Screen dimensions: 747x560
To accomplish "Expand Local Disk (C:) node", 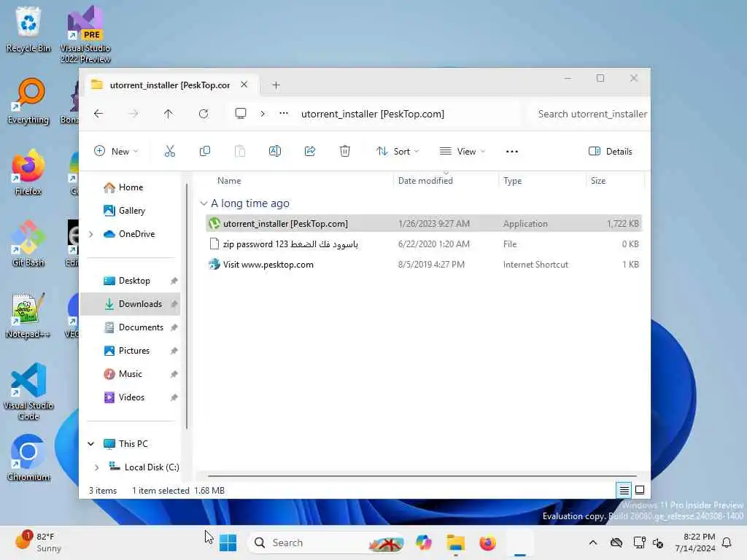I will click(x=97, y=467).
